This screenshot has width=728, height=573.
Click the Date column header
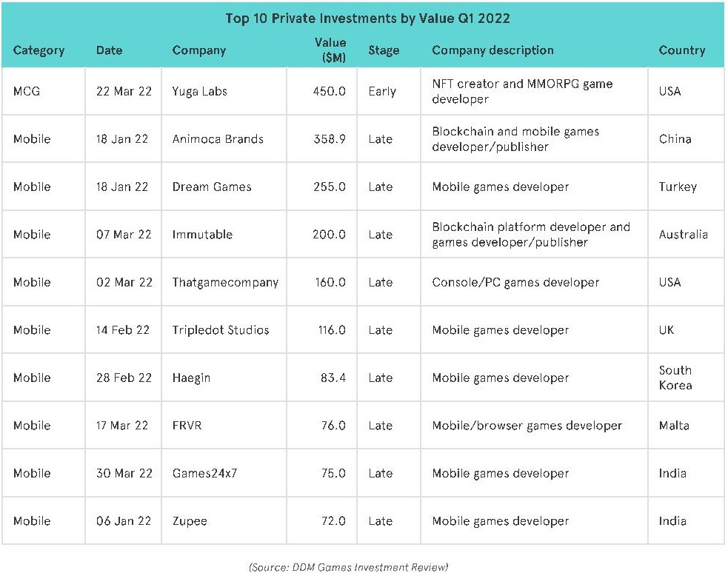click(109, 50)
